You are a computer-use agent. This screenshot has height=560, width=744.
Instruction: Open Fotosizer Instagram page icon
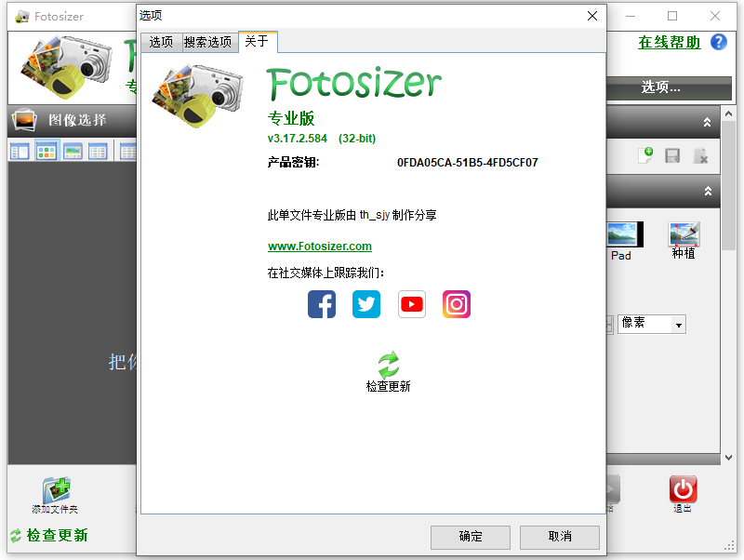[457, 304]
